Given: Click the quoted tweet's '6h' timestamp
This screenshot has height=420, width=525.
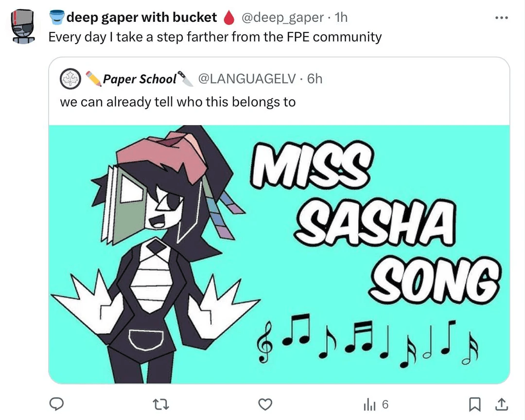Looking at the screenshot, I should (x=315, y=79).
